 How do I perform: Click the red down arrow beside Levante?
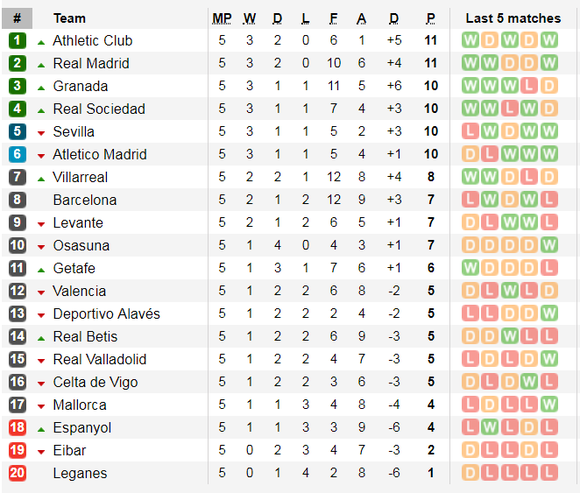point(41,224)
